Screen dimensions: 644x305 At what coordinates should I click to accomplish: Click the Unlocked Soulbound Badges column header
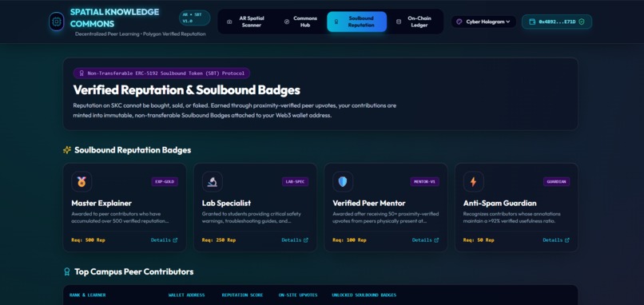[x=364, y=295]
